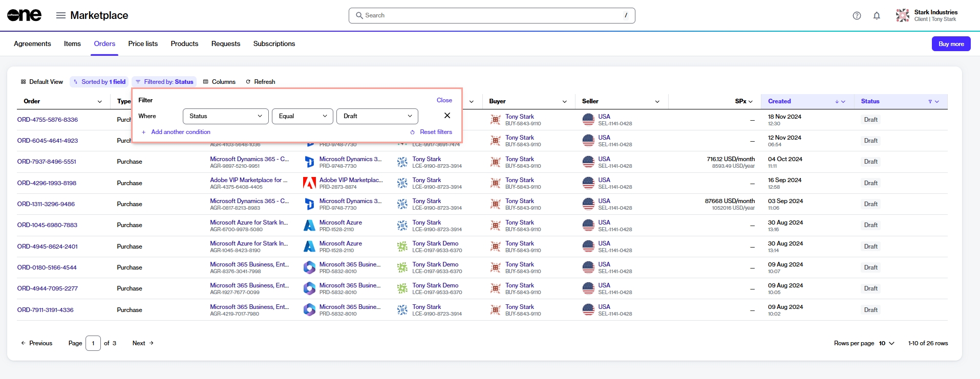The height and width of the screenshot is (379, 980).
Task: Click Reset filters
Action: (x=431, y=132)
